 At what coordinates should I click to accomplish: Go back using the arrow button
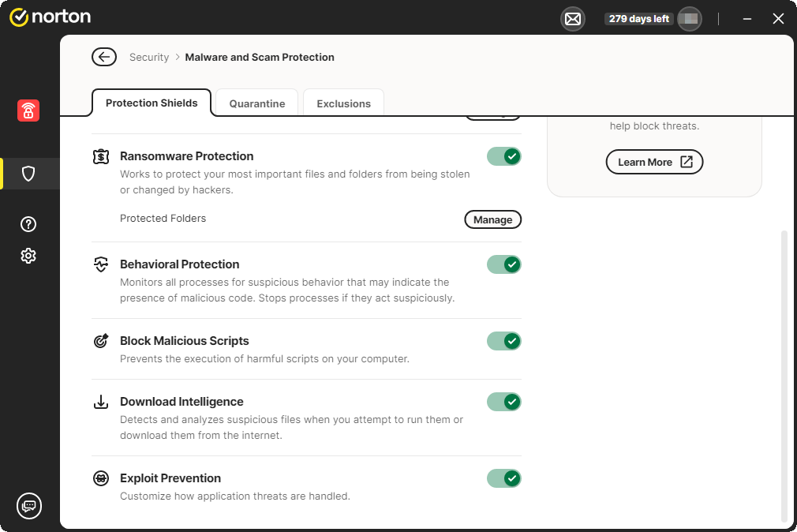[x=104, y=57]
